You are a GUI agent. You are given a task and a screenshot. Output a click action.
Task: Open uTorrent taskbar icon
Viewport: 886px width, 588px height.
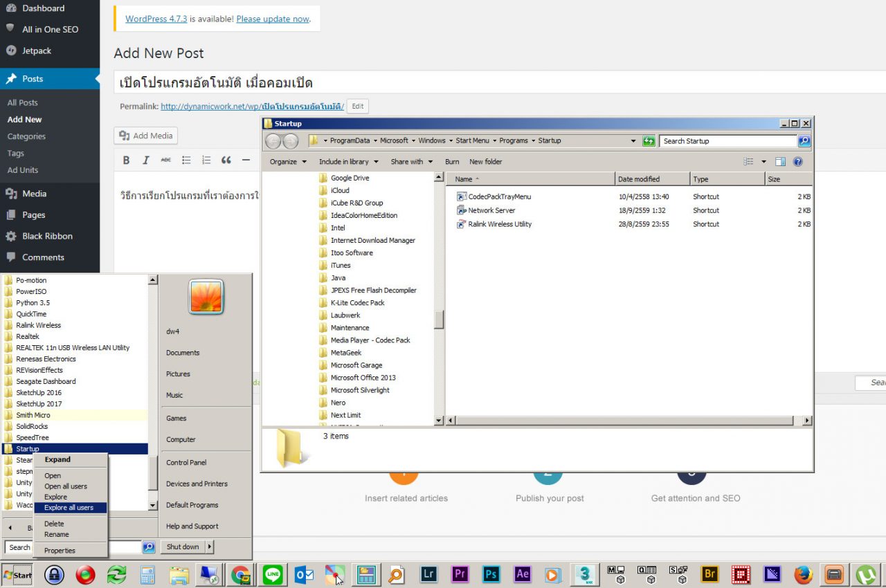pos(865,574)
